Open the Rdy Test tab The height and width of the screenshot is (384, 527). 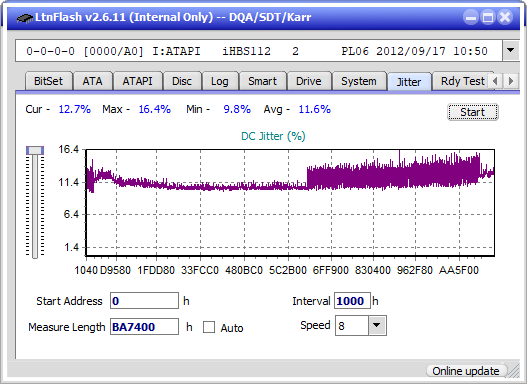click(462, 81)
